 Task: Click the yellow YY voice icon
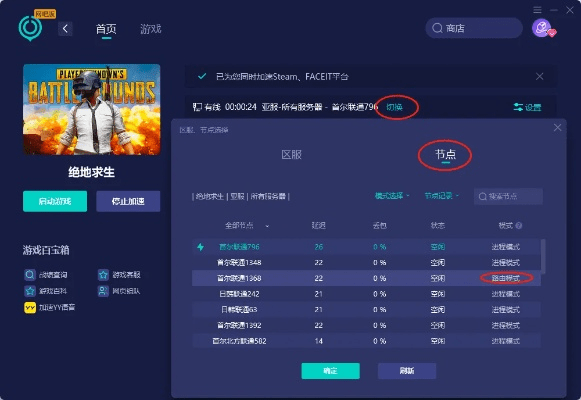pos(30,307)
